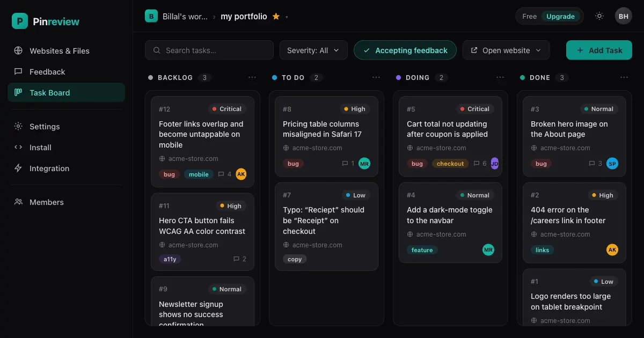Click the checkout tag on task #5
The width and height of the screenshot is (644, 338).
pos(450,164)
